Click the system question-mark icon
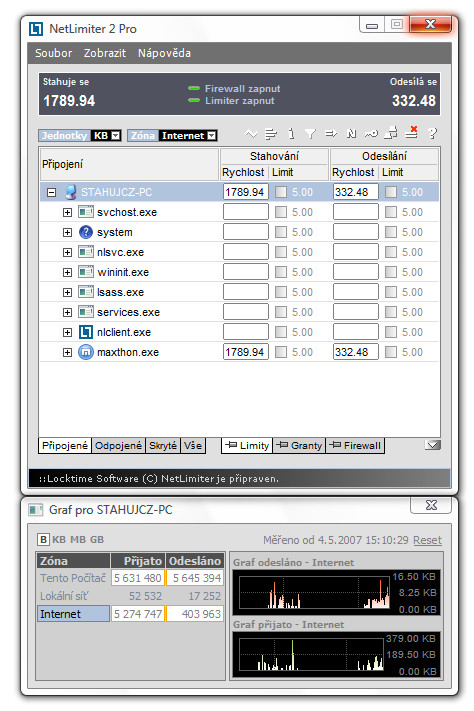Viewport: 474px width, 711px height. [86, 232]
